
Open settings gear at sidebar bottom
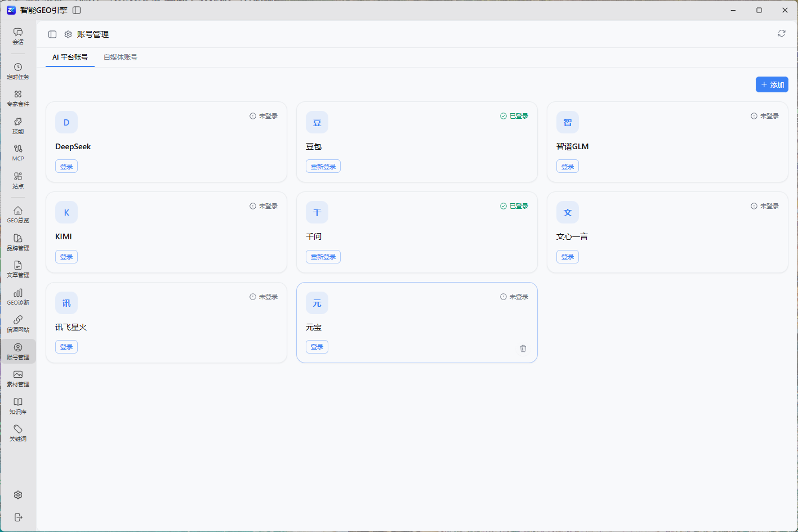click(18, 495)
